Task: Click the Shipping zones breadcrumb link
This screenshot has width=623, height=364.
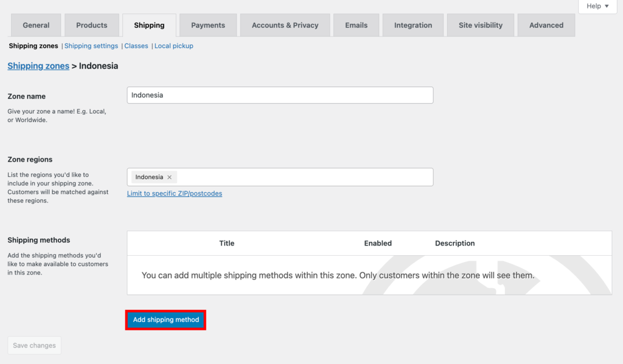Action: (x=38, y=66)
